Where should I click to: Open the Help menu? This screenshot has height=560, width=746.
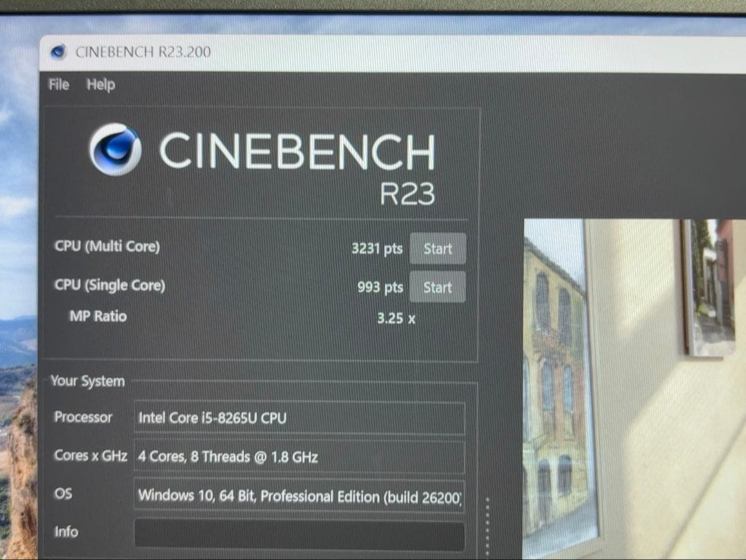pos(101,85)
